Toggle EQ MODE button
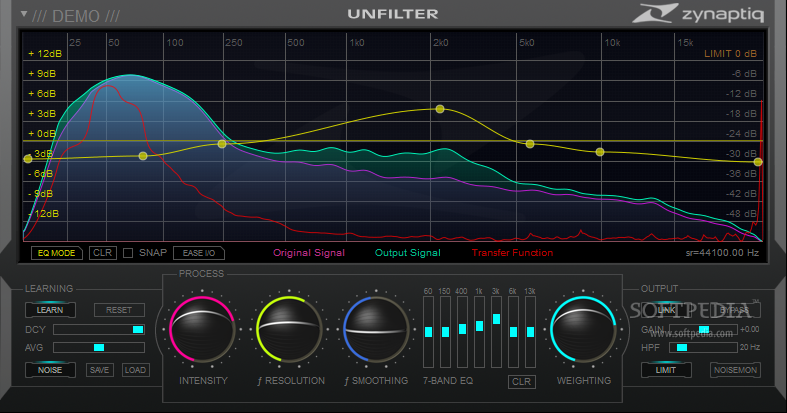The image size is (787, 413). 57,253
